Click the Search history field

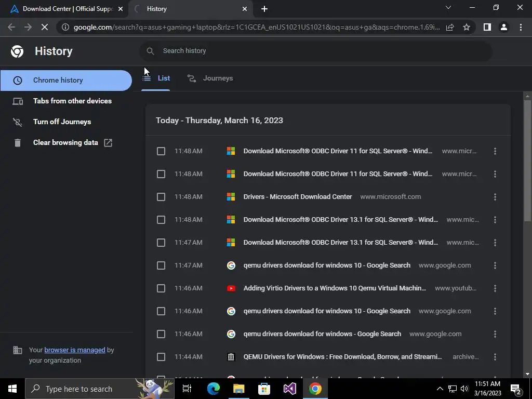(x=315, y=51)
